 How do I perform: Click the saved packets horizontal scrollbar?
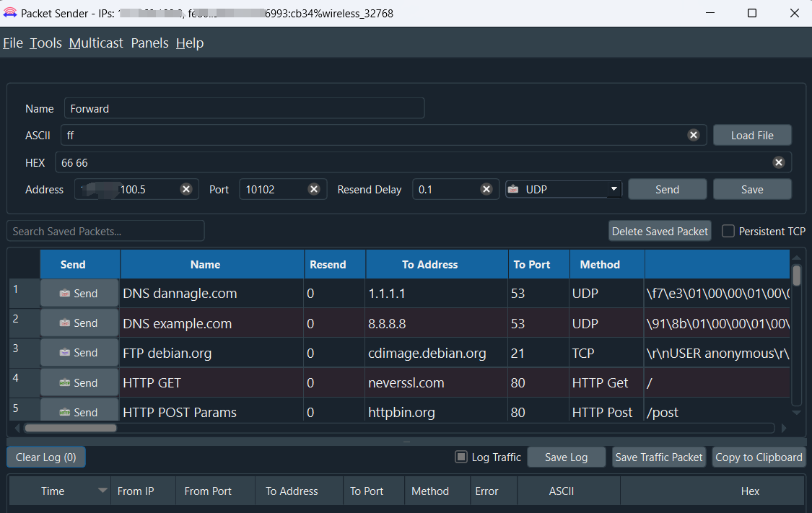pyautogui.click(x=70, y=428)
